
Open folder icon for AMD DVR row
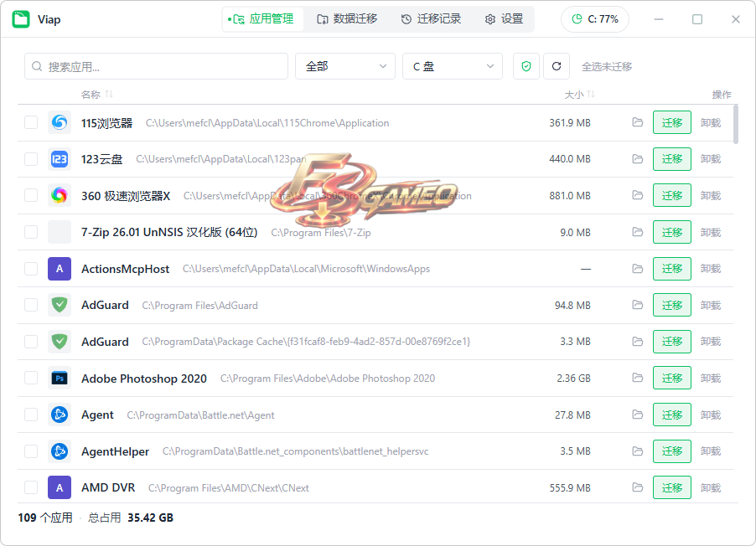(637, 487)
